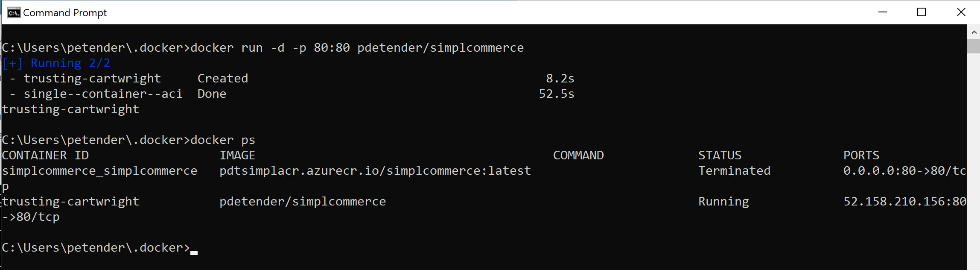Click the Running status of trusting-cartwright
Viewport: 980px width, 270px height.
coord(723,201)
